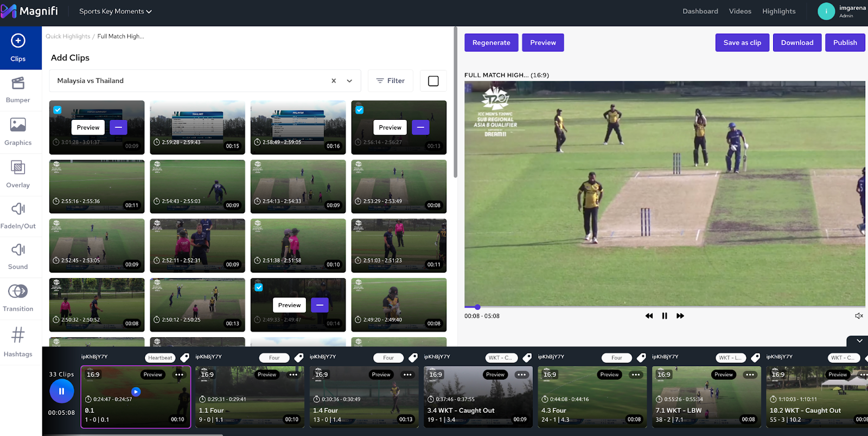
Task: Open the Bumper sidebar panel
Action: 18,90
